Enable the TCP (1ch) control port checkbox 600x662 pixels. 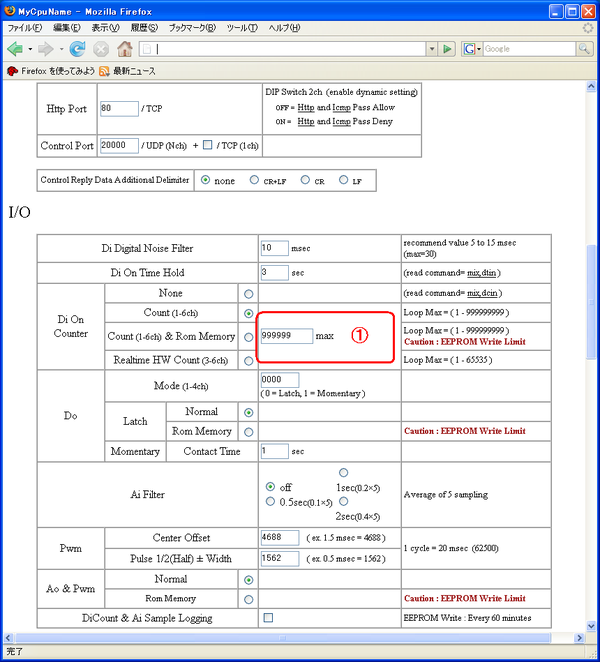click(207, 145)
